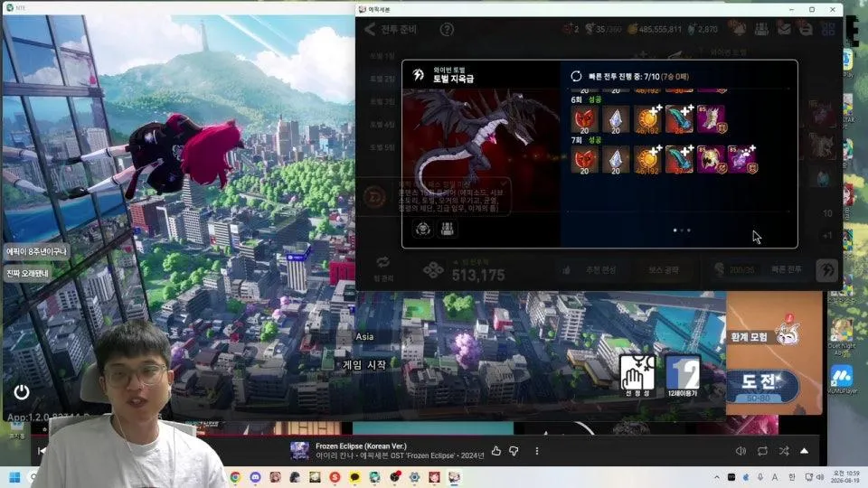Select the teal feather reward in 7회 row
Viewport: 868px width, 488px height.
tap(679, 160)
